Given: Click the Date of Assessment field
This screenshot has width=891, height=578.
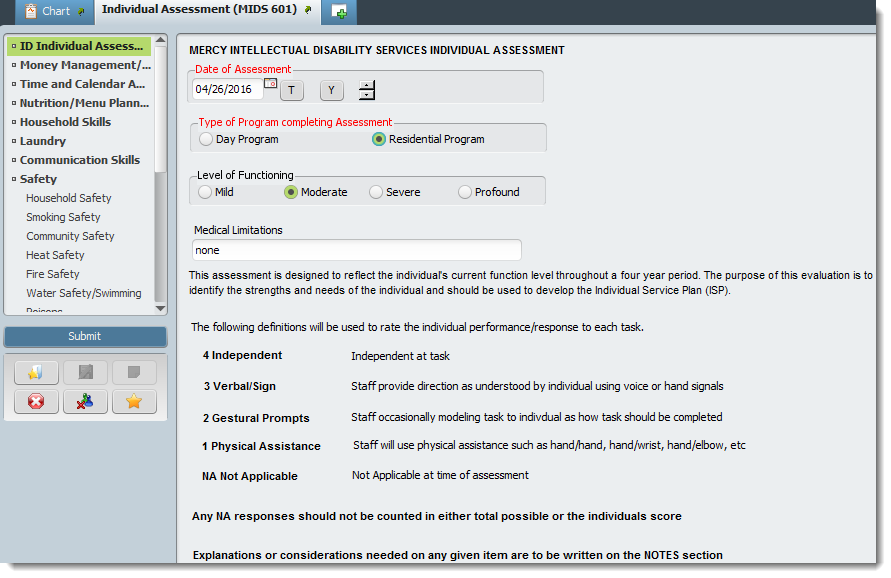Looking at the screenshot, I should 227,90.
